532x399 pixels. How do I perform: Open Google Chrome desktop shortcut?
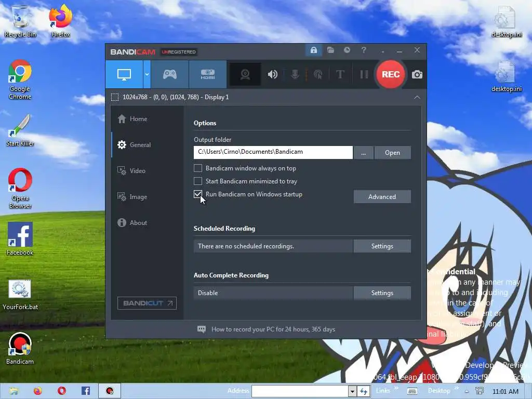(20, 79)
